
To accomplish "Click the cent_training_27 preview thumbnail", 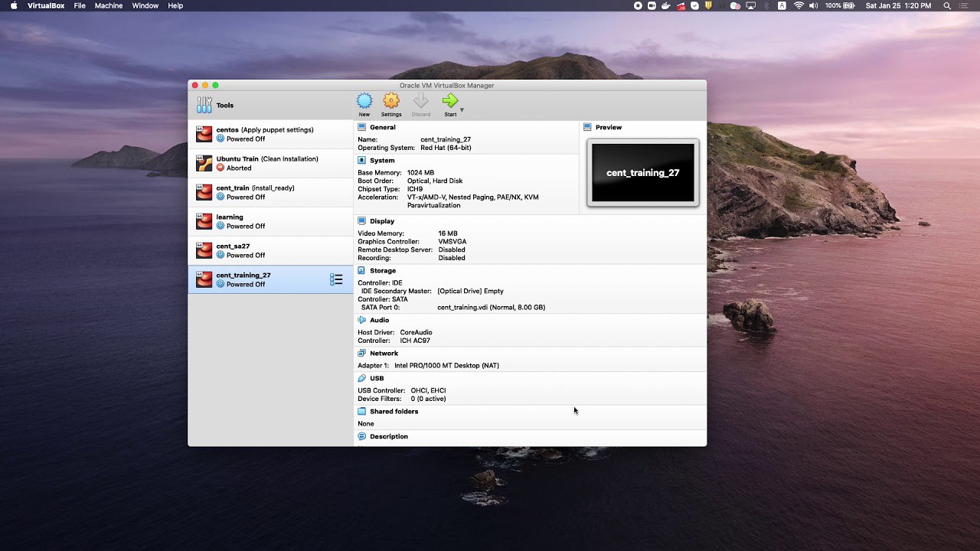I will (643, 173).
